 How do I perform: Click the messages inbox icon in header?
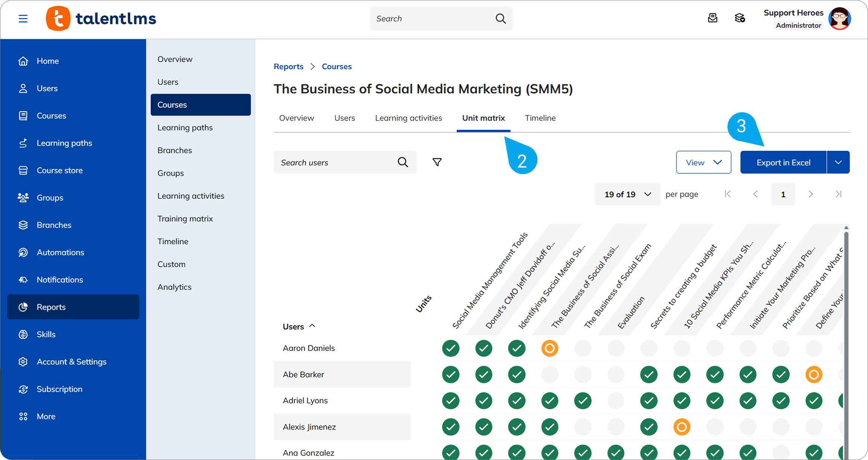pos(712,18)
